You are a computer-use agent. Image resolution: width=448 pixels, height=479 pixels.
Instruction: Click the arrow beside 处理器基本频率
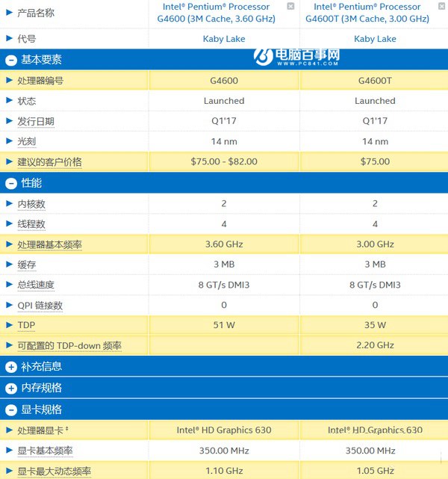(9, 244)
